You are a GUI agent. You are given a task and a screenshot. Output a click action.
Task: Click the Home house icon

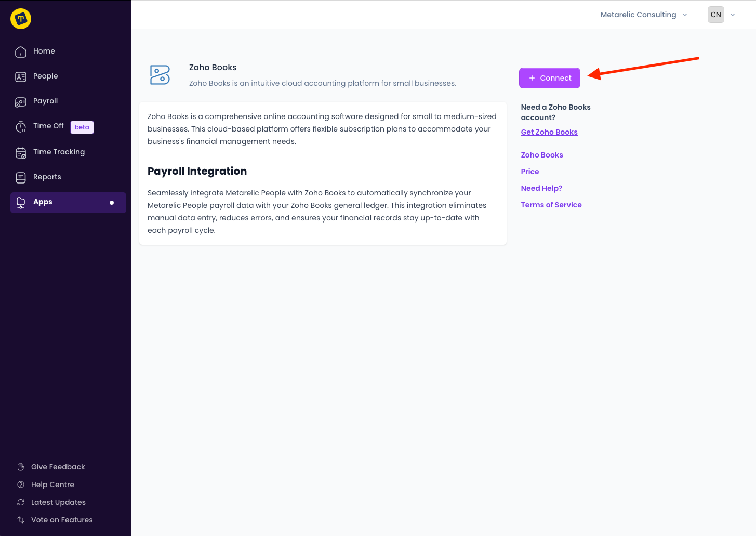pos(21,51)
